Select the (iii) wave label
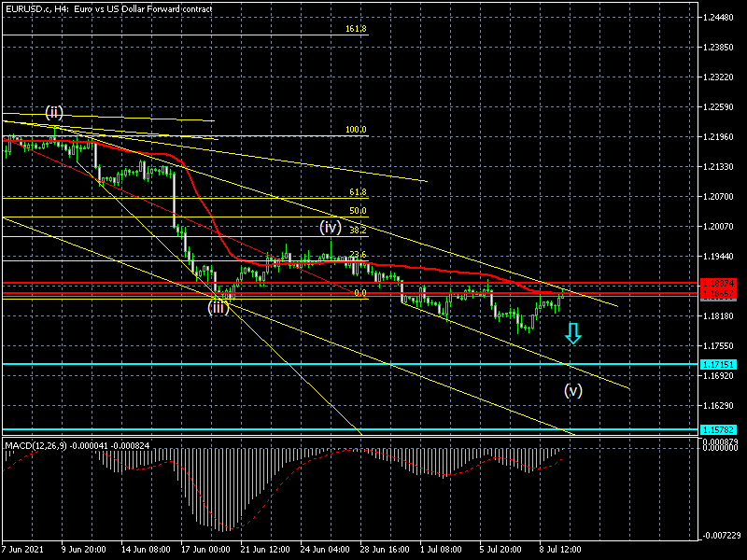 pyautogui.click(x=218, y=306)
